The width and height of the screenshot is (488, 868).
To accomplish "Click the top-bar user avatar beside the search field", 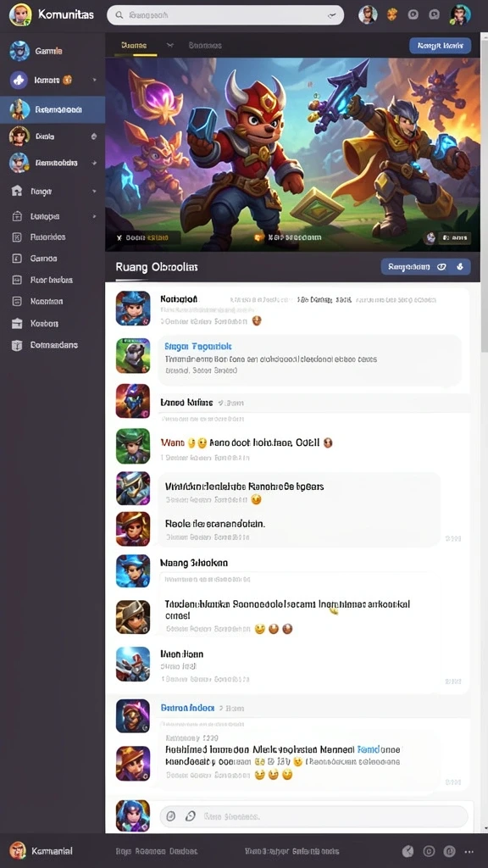I will point(368,14).
